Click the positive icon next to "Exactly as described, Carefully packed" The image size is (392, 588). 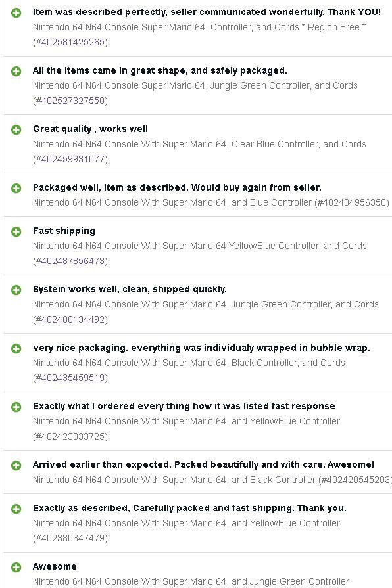[x=16, y=509]
